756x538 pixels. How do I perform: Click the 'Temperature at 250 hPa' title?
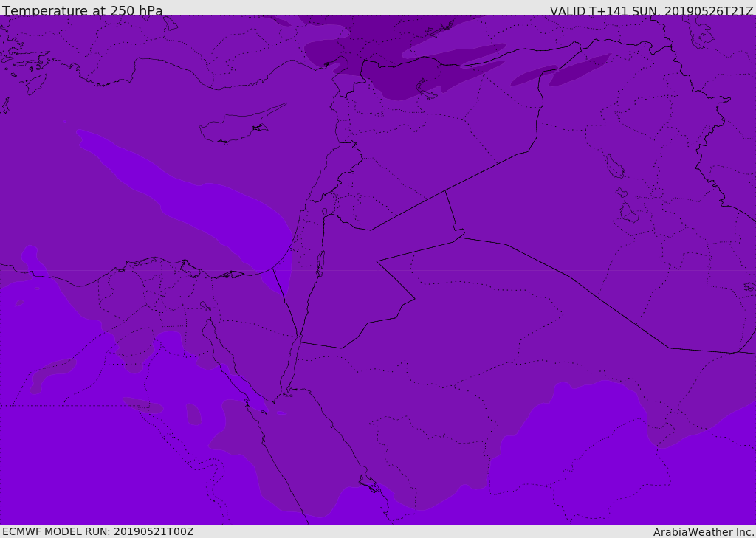83,10
